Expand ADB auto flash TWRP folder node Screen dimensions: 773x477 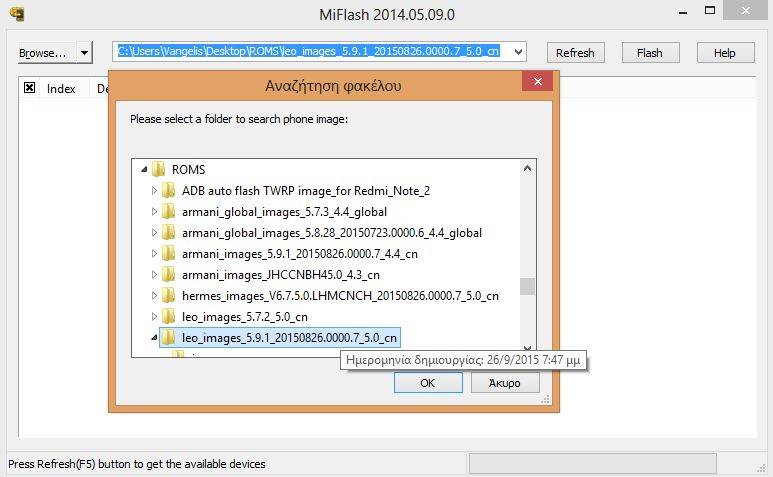(x=154, y=191)
